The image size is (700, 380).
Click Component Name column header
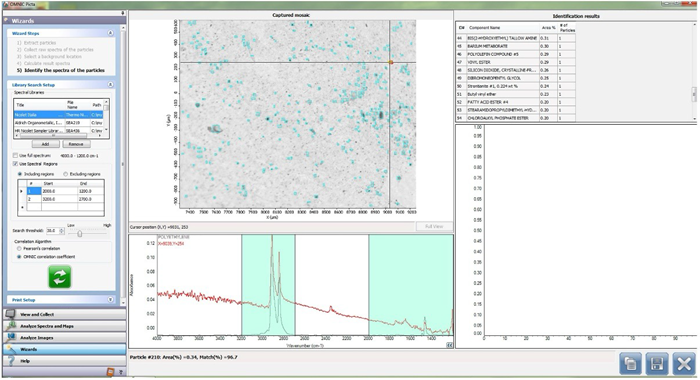[x=503, y=28]
